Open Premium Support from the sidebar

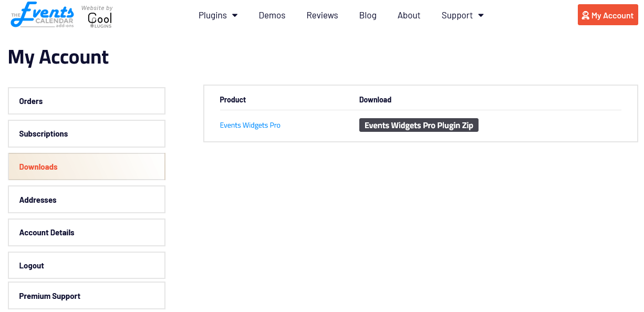(x=87, y=296)
